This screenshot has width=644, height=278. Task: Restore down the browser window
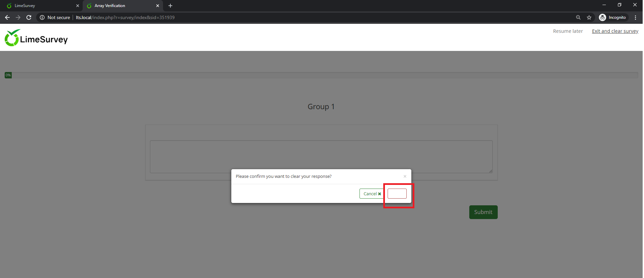pos(620,5)
